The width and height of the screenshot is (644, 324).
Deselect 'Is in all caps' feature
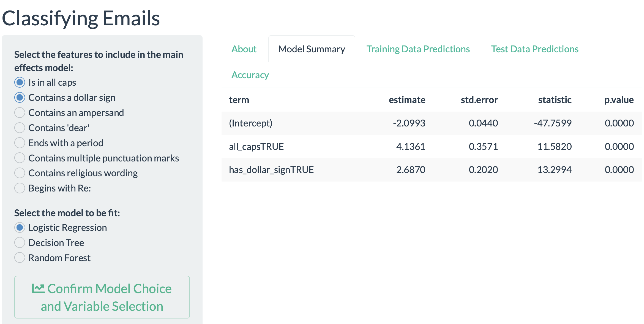click(20, 82)
